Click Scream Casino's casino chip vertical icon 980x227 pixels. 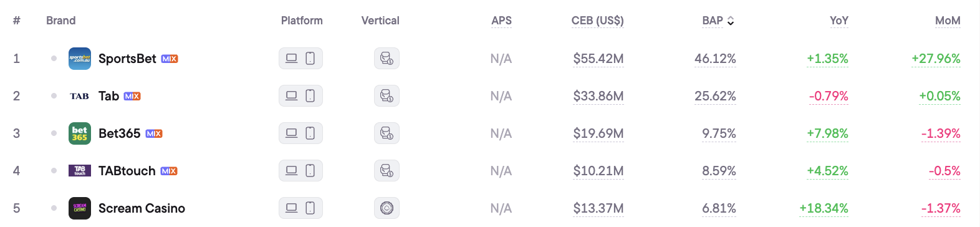click(387, 208)
